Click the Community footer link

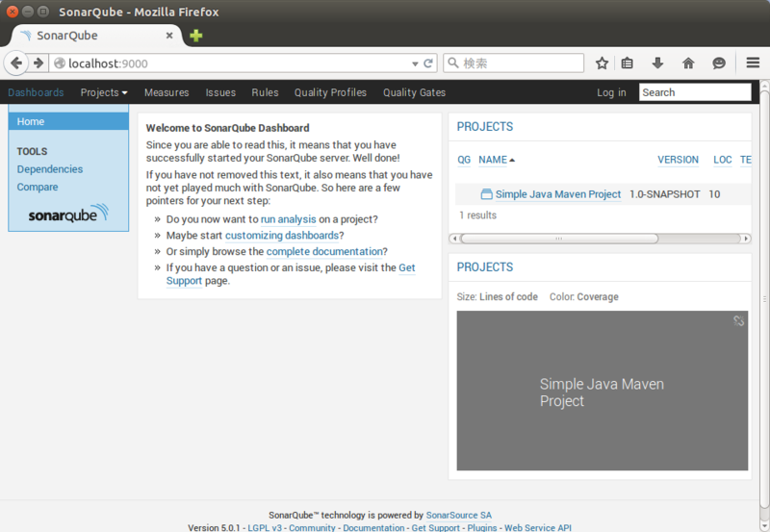312,527
